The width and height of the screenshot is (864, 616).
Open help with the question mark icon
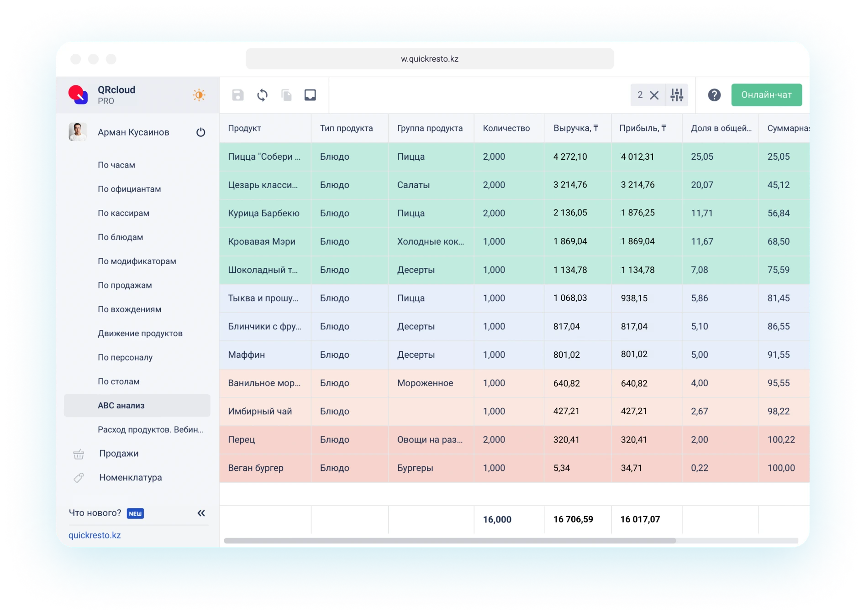point(714,95)
